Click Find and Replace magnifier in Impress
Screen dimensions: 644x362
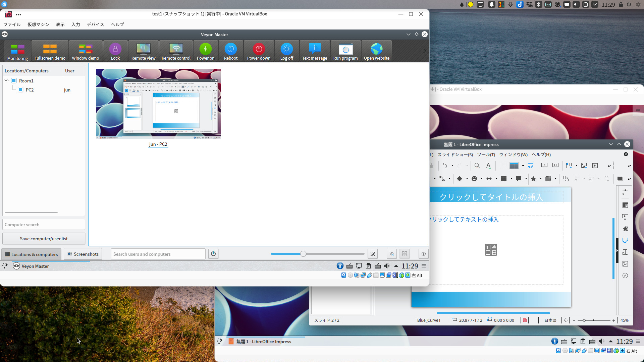pos(477,166)
